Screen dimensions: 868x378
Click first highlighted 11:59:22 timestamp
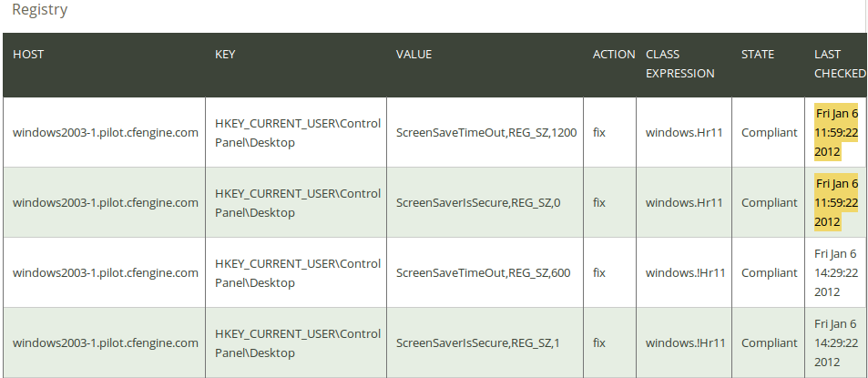836,132
